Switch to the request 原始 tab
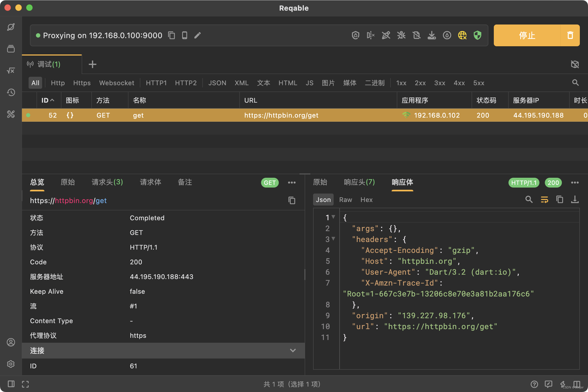Screen dimensions: 588x392 (x=68, y=182)
